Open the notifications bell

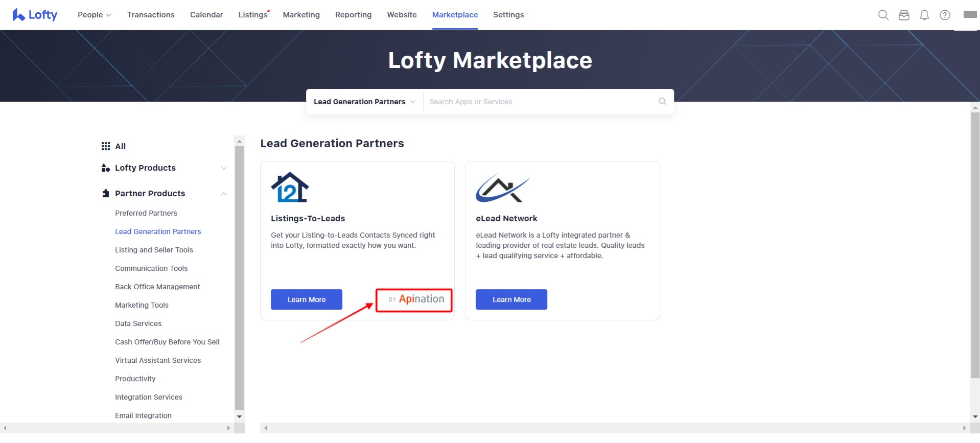point(924,15)
